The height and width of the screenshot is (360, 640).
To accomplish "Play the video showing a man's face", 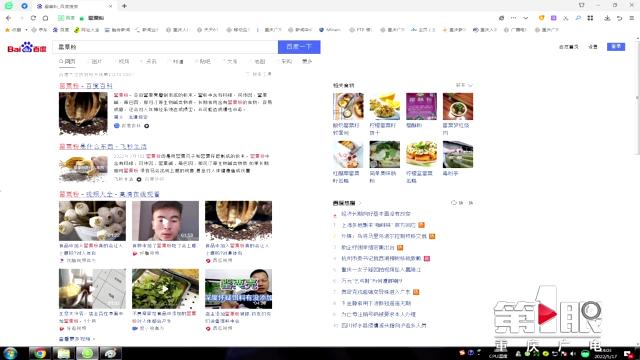I will pyautogui.click(x=165, y=221).
